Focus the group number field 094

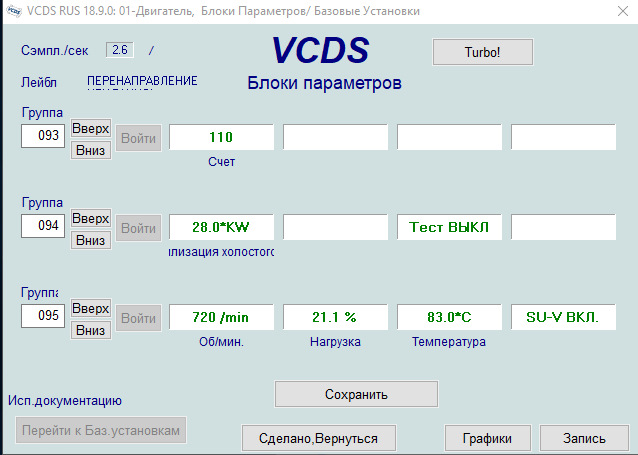43,225
